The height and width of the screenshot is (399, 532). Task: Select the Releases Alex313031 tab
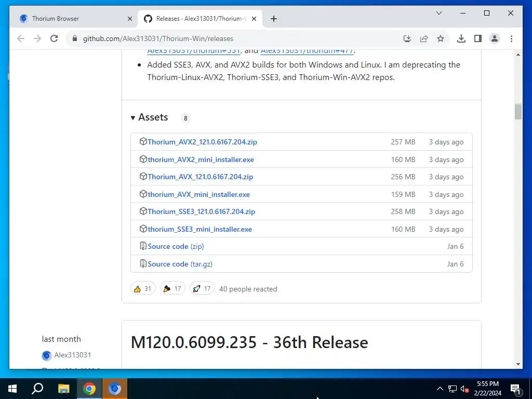coord(200,19)
